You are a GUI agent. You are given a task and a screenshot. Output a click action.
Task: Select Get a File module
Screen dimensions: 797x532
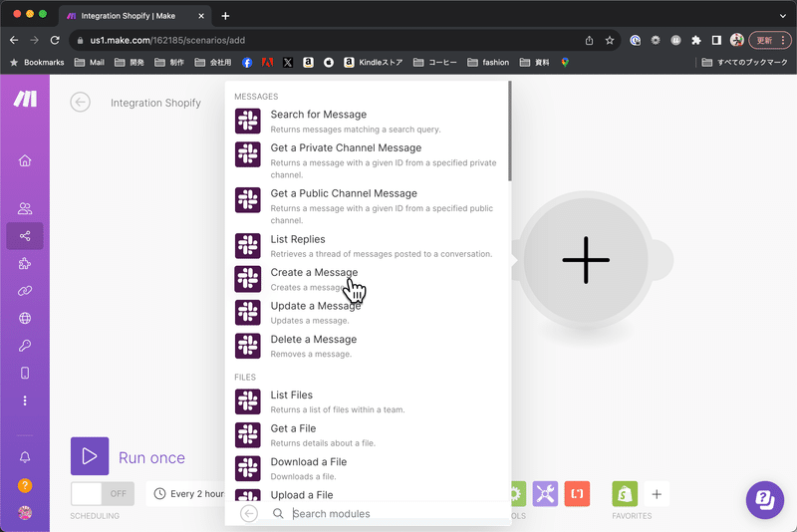(x=367, y=435)
